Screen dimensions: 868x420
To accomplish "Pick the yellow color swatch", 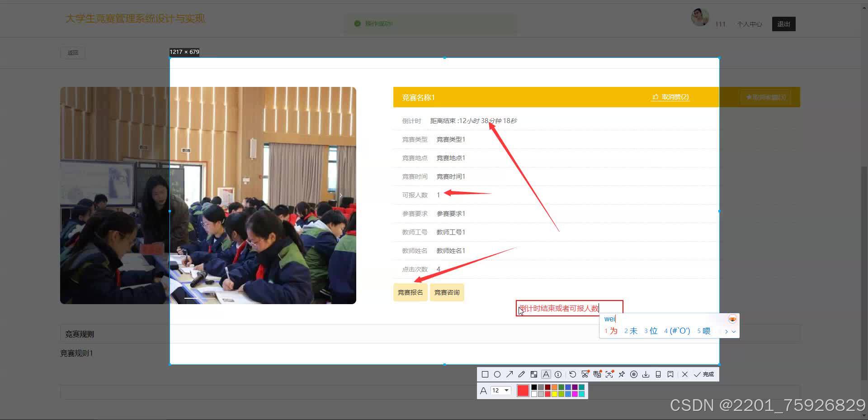I will pyautogui.click(x=554, y=394).
